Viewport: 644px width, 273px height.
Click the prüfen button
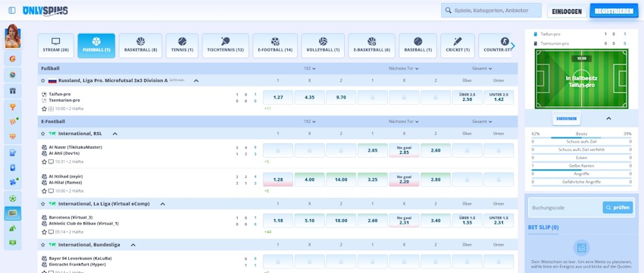coord(617,208)
